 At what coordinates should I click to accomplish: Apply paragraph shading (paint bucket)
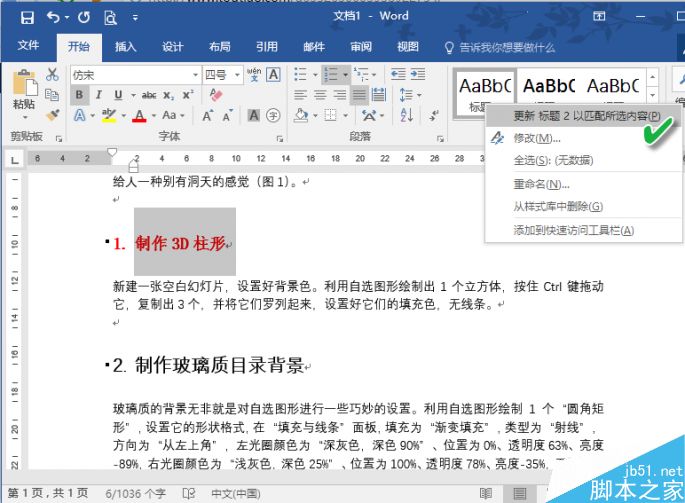(301, 115)
